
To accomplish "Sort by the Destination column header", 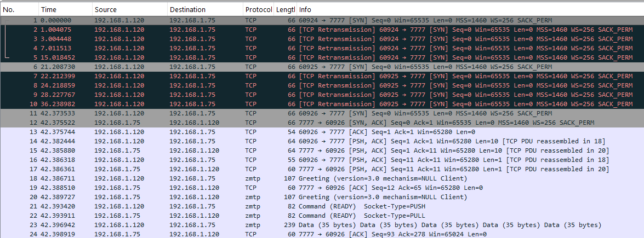I will 204,9.
